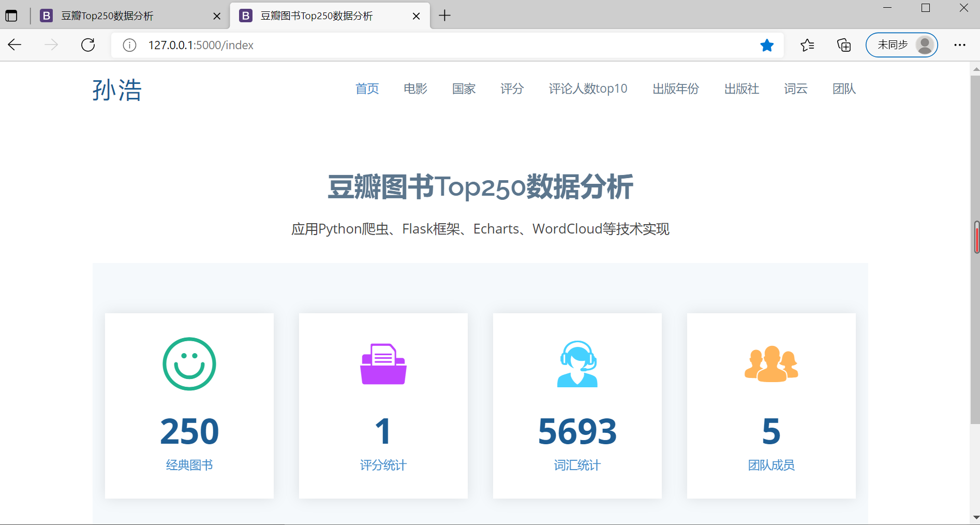Image resolution: width=980 pixels, height=525 pixels.
Task: Open the 评论人数top10 page
Action: (587, 89)
